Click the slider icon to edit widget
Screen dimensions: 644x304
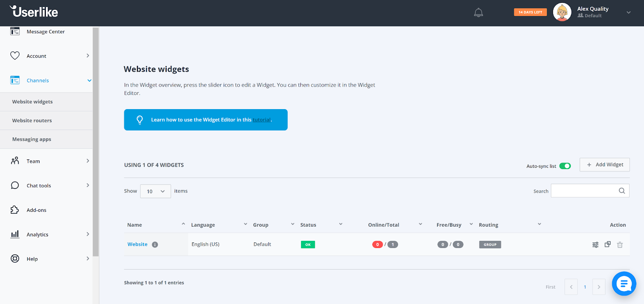pos(595,245)
